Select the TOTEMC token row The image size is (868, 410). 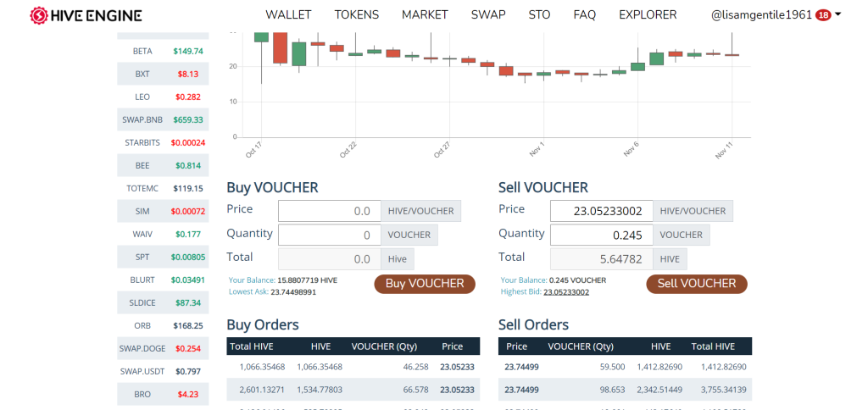pos(163,188)
